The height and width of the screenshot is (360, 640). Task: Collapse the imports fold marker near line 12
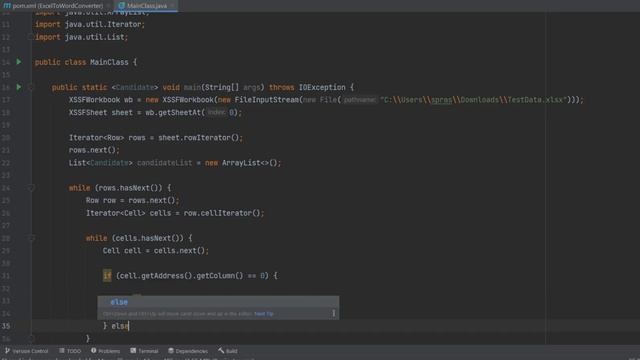[31, 37]
